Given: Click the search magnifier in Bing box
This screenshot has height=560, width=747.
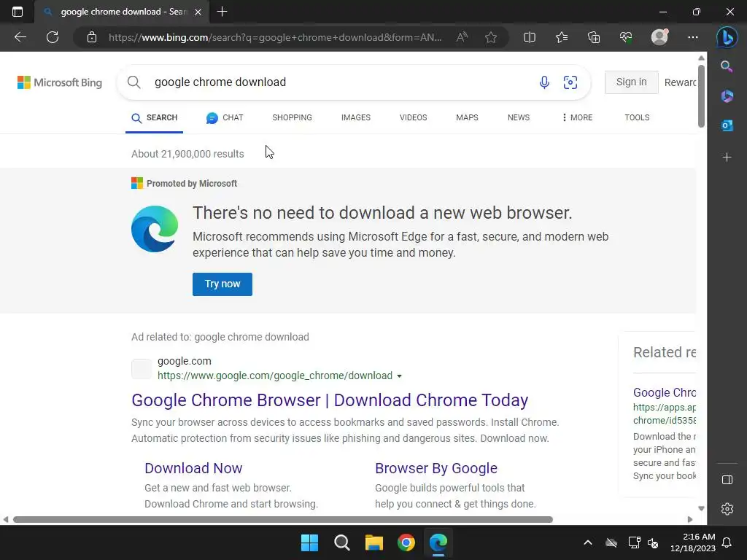Looking at the screenshot, I should 134,82.
